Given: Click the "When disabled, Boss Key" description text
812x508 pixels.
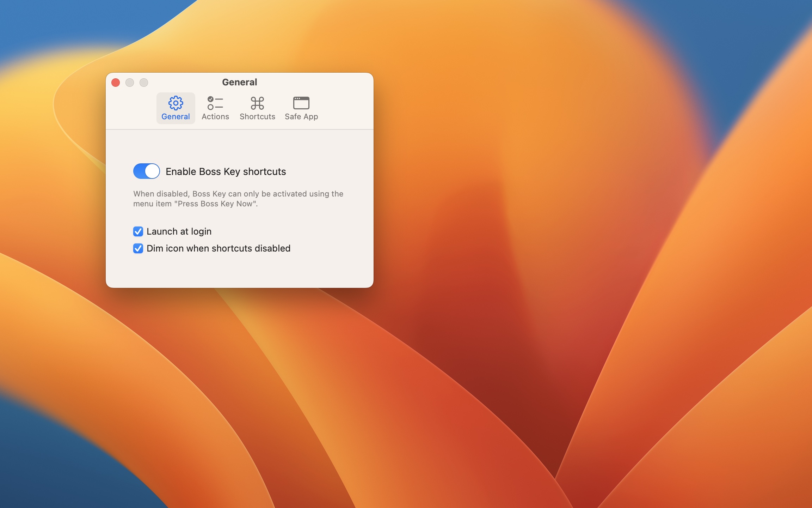Looking at the screenshot, I should pos(238,199).
